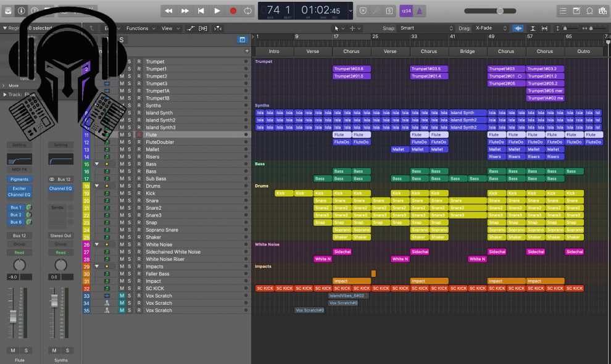
Task: Solo the Sub Bass track
Action: (x=130, y=178)
